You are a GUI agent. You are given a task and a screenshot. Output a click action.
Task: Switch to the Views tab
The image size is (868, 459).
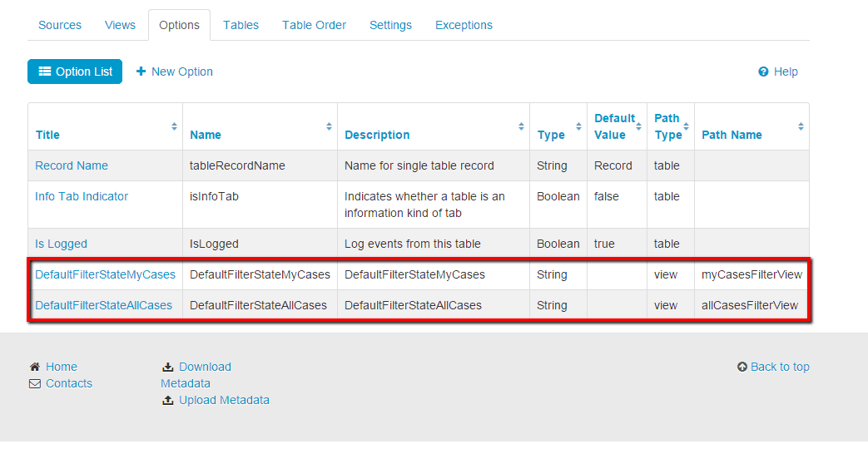120,25
